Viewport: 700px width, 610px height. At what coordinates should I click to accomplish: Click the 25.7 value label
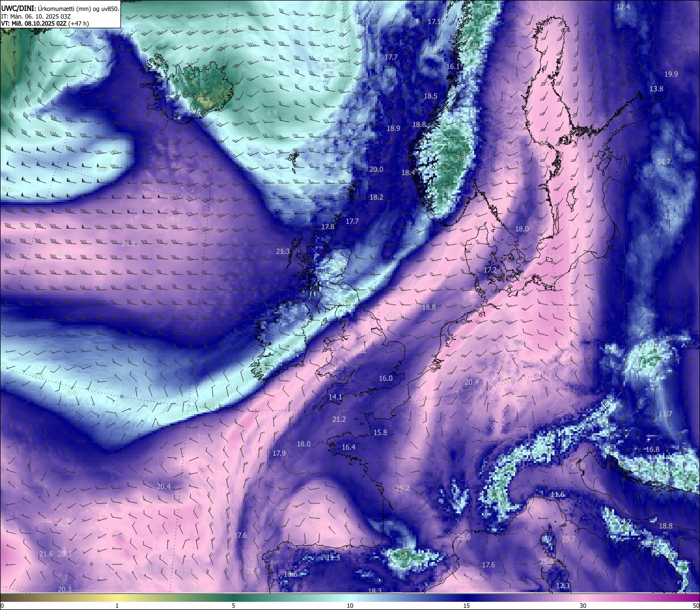pyautogui.click(x=568, y=539)
